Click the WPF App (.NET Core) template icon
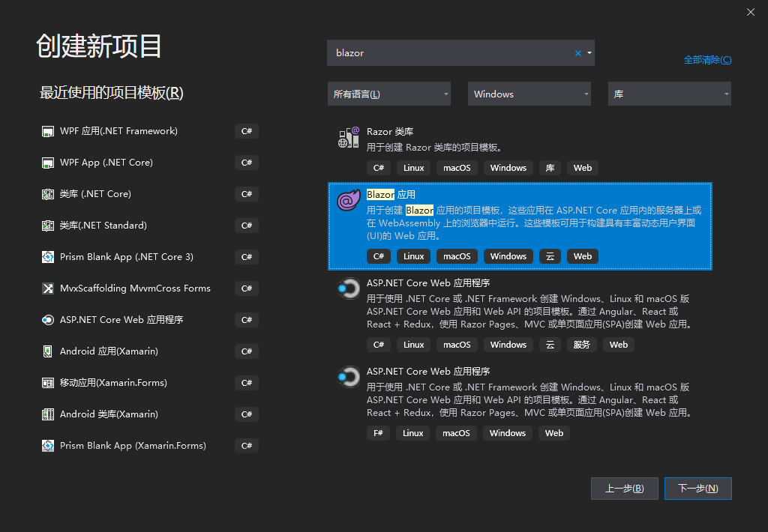Screen dimensions: 768x532 [x=47, y=163]
